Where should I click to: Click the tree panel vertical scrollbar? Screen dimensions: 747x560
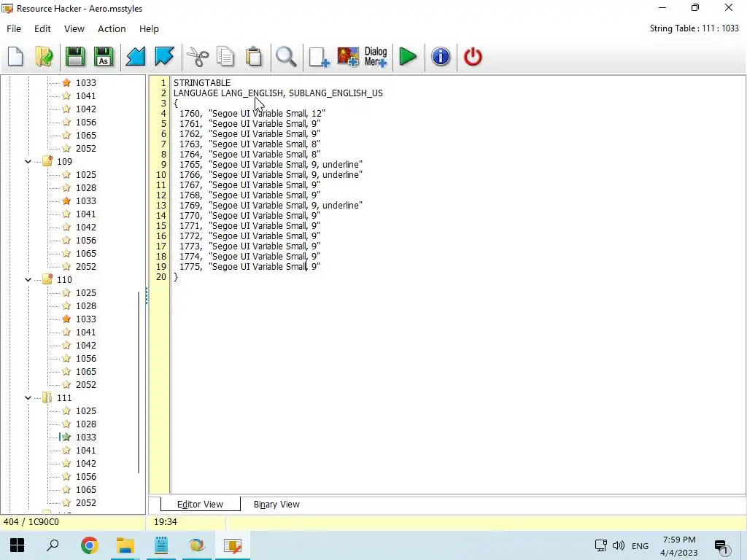[139, 382]
